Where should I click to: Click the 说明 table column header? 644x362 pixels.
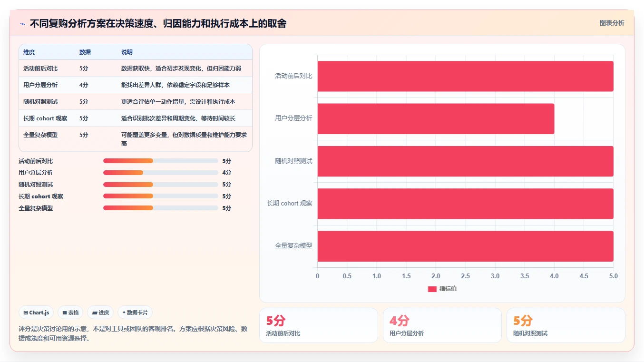click(x=127, y=52)
